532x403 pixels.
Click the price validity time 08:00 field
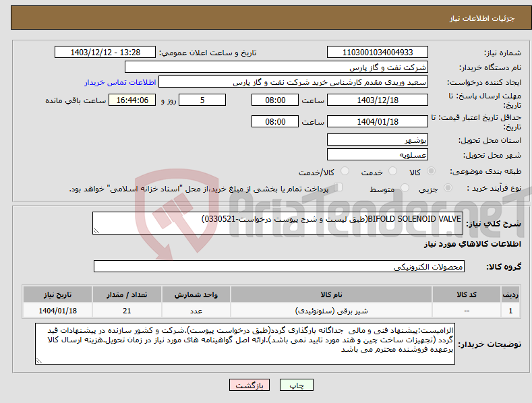(275, 121)
